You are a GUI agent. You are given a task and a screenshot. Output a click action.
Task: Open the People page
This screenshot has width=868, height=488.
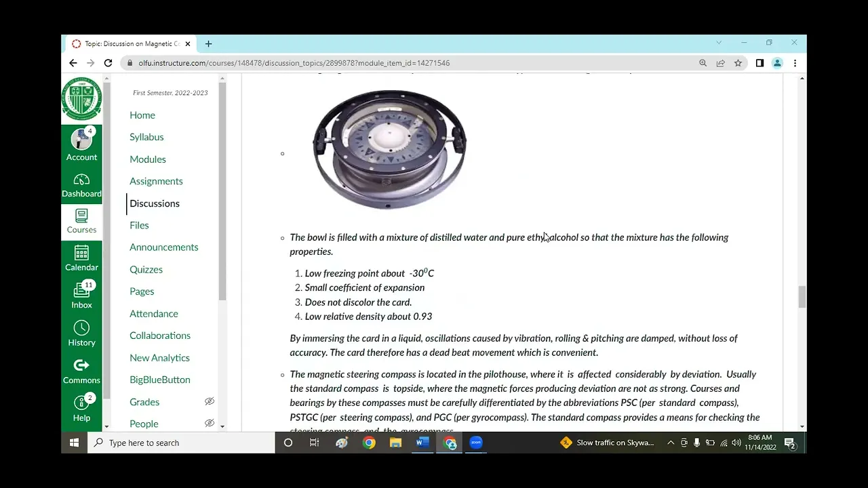coord(144,424)
